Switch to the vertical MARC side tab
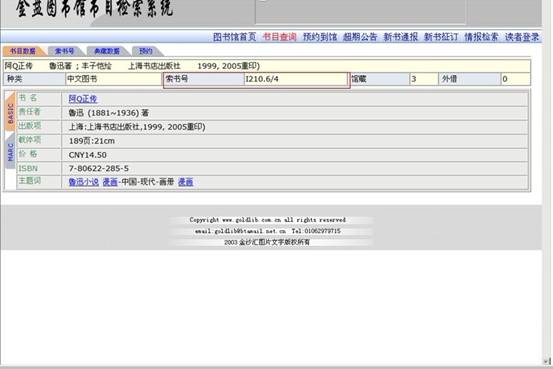553x369 pixels. (x=10, y=152)
